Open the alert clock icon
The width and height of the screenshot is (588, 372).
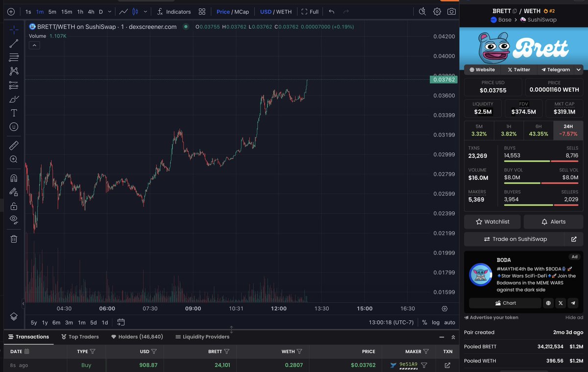[422, 11]
